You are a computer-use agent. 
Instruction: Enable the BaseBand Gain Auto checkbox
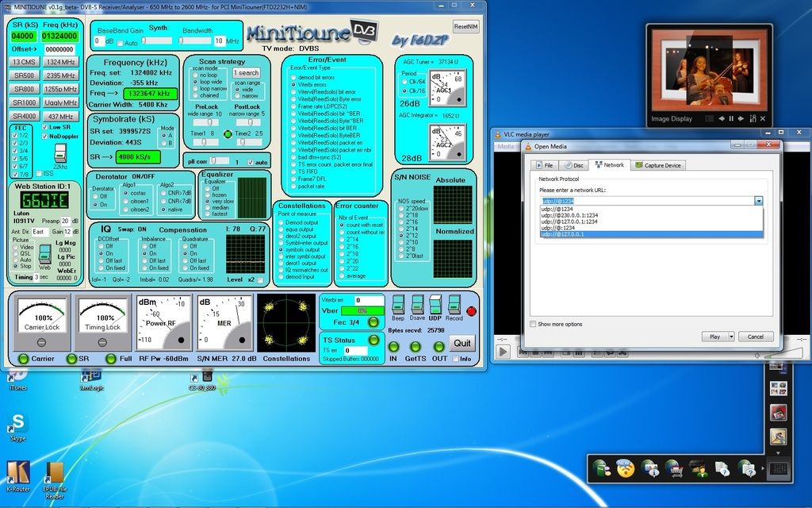point(121,43)
